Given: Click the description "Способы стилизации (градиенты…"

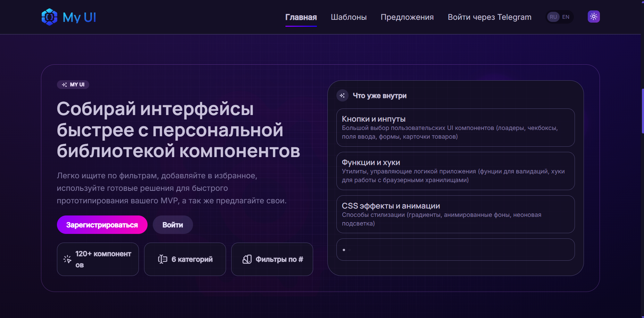Looking at the screenshot, I should tap(442, 219).
